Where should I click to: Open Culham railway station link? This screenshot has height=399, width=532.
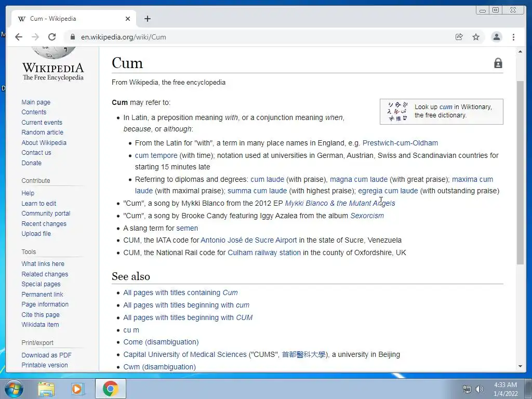point(264,252)
